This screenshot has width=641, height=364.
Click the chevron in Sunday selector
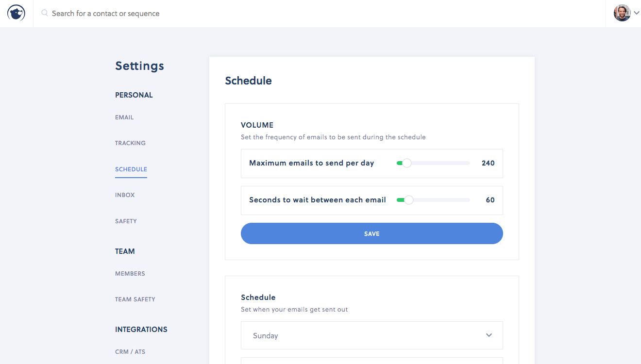(489, 335)
